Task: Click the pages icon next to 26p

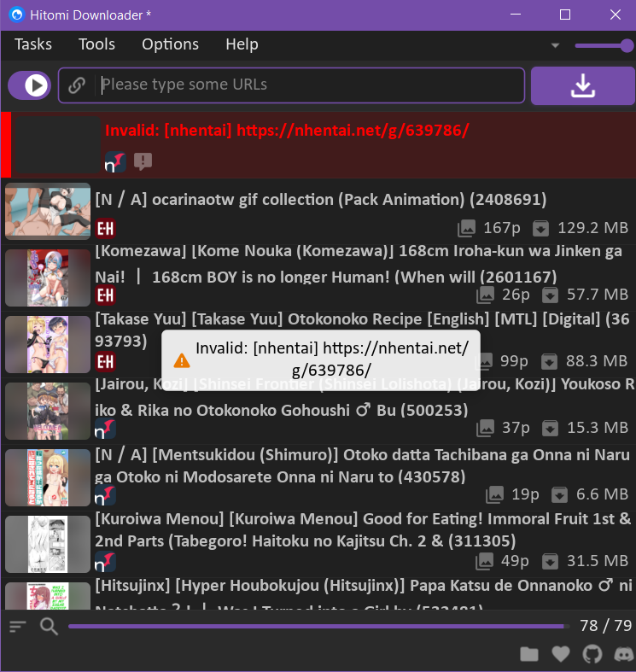Action: click(x=485, y=295)
